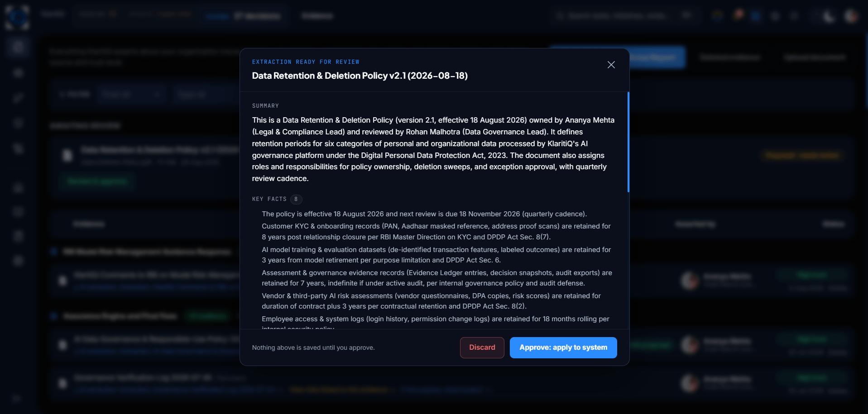Select the Vendor & third-party AI risk assessments fact
868x414 pixels.
pos(431,301)
